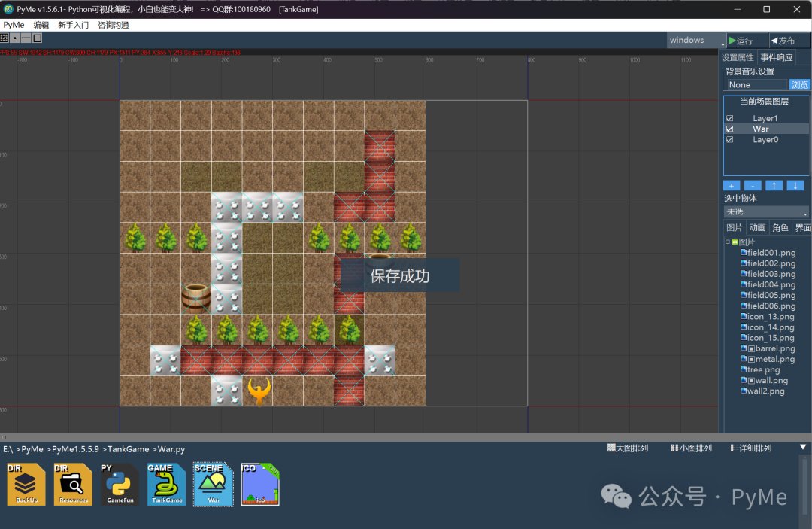
Task: Collapse the 图片 tree node
Action: (727, 242)
